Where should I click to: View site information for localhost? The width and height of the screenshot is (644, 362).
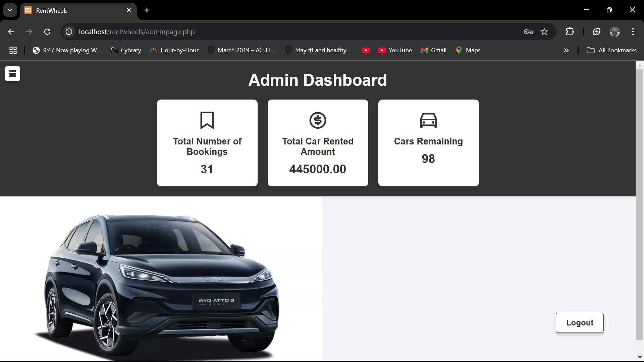pyautogui.click(x=69, y=32)
